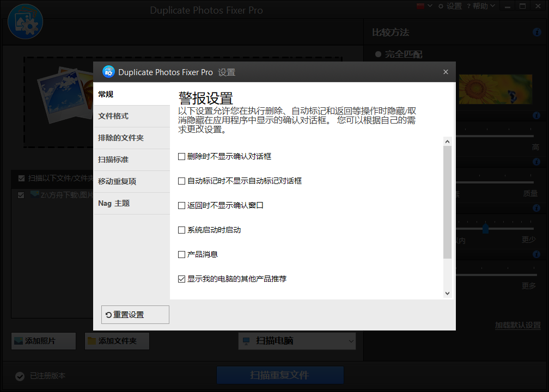Uncheck 显示我的电脑的其他产品推荐

pyautogui.click(x=181, y=279)
